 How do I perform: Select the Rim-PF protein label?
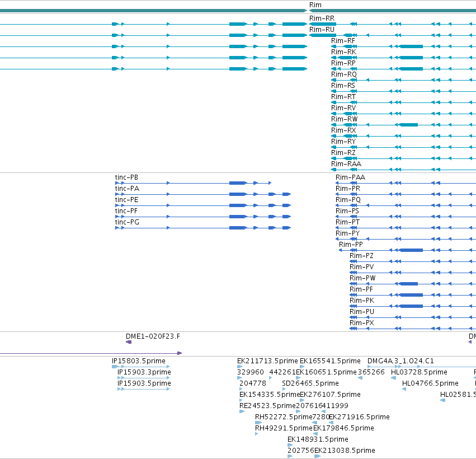click(x=361, y=289)
